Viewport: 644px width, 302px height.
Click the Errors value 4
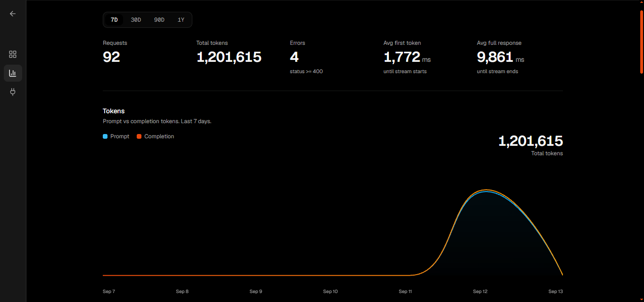pyautogui.click(x=294, y=57)
